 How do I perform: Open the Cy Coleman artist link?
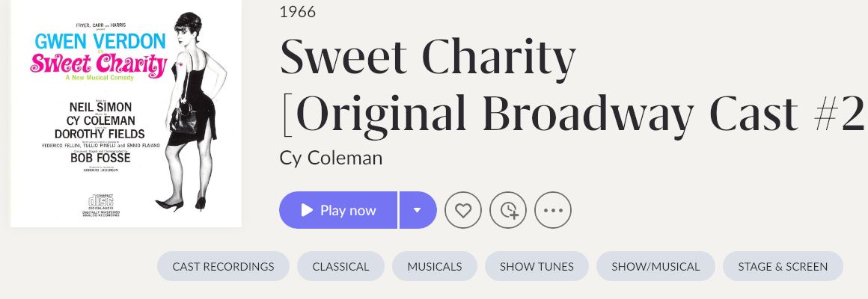pos(331,158)
